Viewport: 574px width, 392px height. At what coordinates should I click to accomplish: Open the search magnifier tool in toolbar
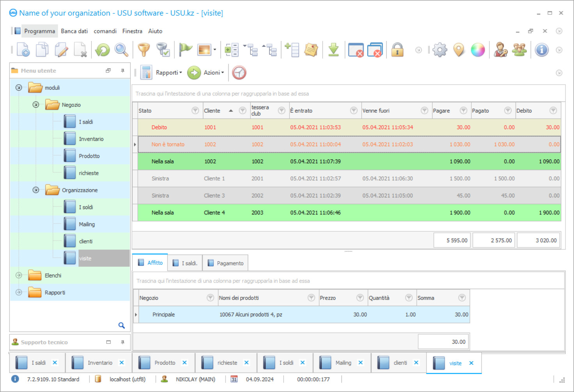click(x=121, y=50)
